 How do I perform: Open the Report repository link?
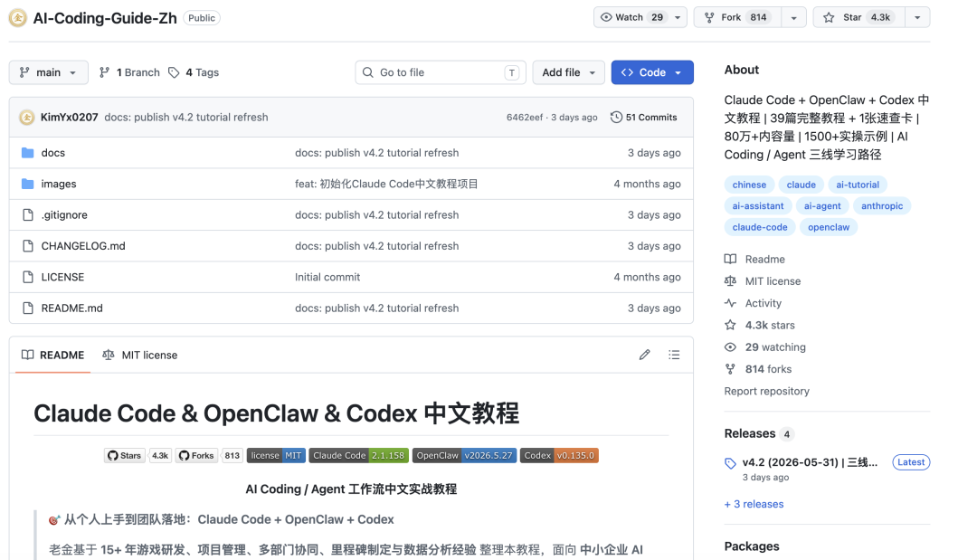point(766,391)
